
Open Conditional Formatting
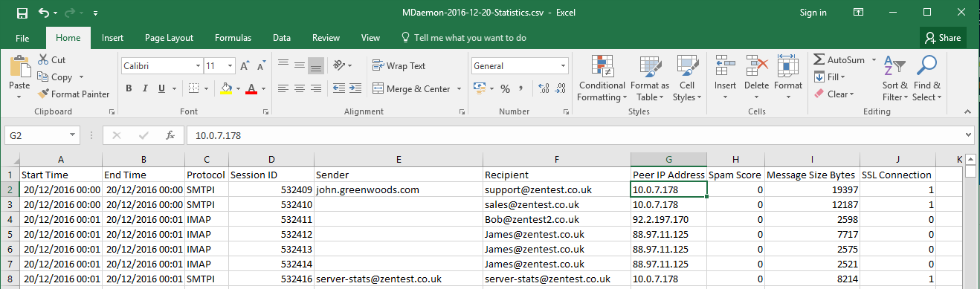click(602, 77)
